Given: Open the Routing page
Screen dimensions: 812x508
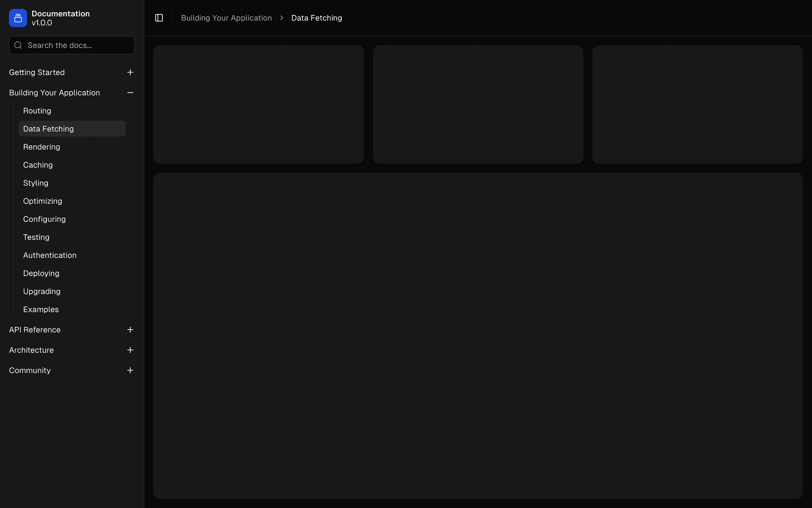Looking at the screenshot, I should point(37,110).
